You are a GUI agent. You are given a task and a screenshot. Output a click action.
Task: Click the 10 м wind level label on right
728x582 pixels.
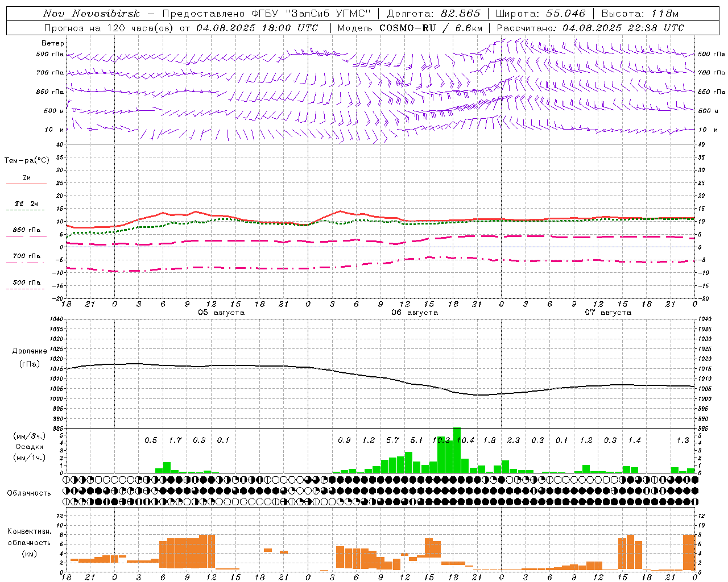click(707, 130)
